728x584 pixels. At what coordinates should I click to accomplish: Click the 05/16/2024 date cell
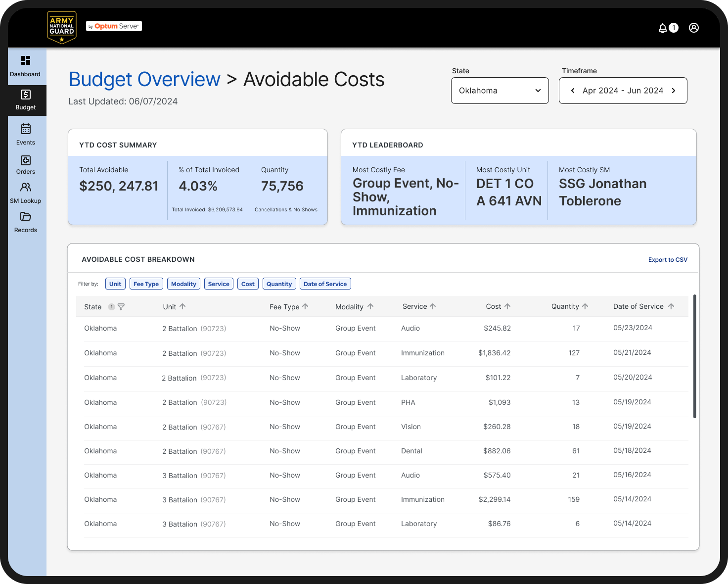click(x=633, y=475)
